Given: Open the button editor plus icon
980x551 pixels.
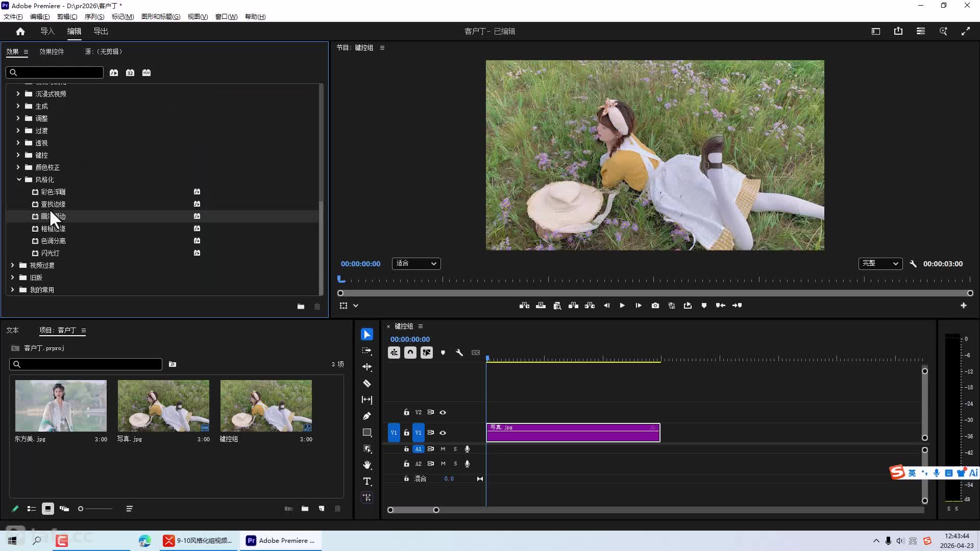Looking at the screenshot, I should tap(964, 306).
